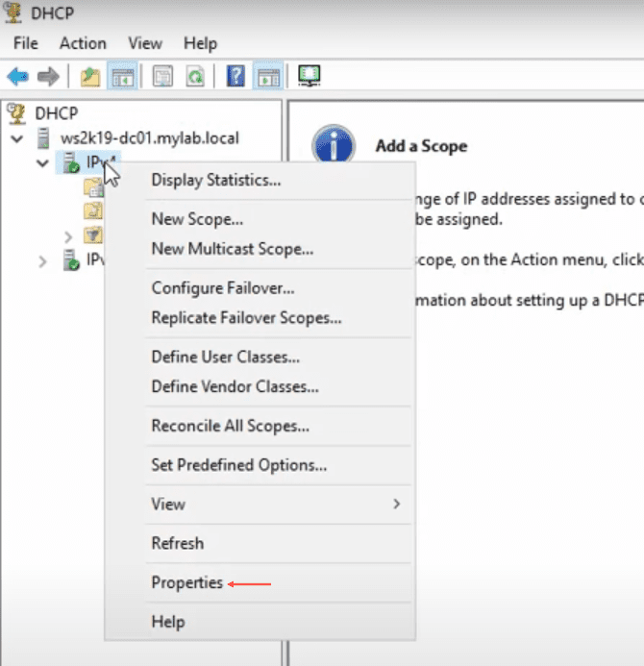Collapse the ws2k19-dc01.mylab.local server node
Image resolution: width=644 pixels, height=666 pixels.
[17, 139]
